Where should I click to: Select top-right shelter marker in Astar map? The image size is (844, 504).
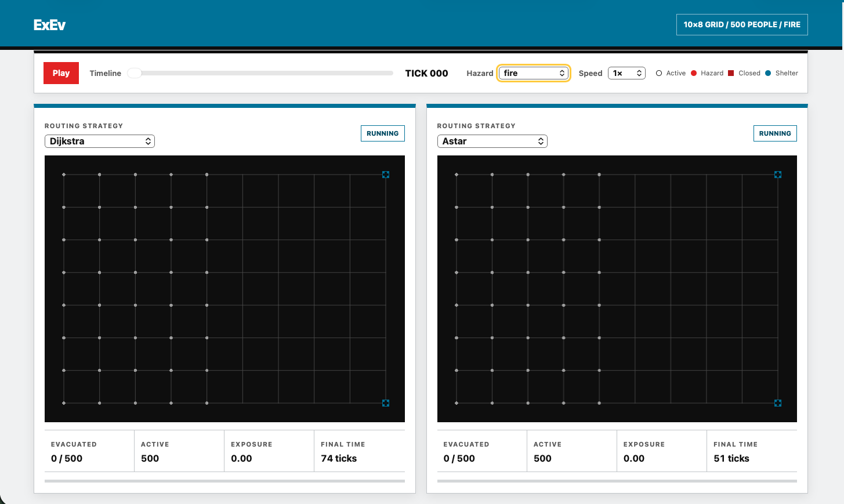[778, 175]
